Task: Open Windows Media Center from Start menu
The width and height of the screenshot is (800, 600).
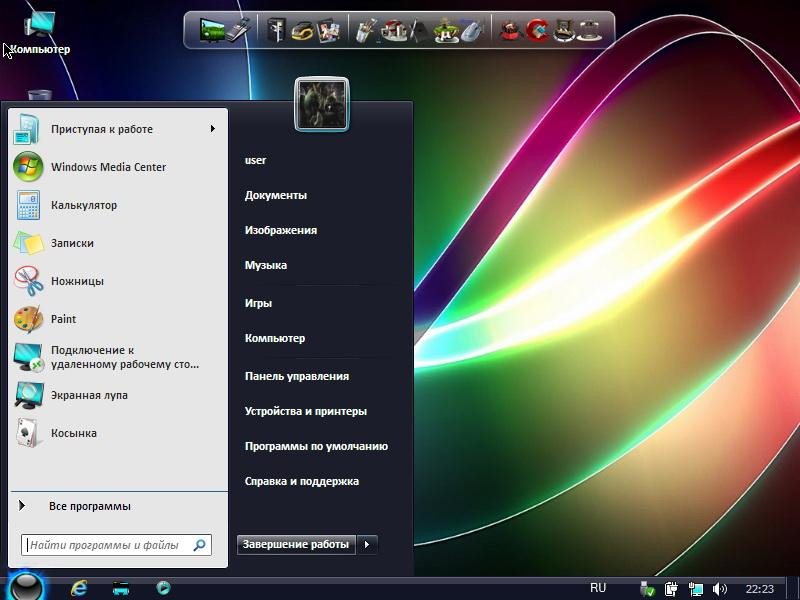Action: pyautogui.click(x=108, y=167)
